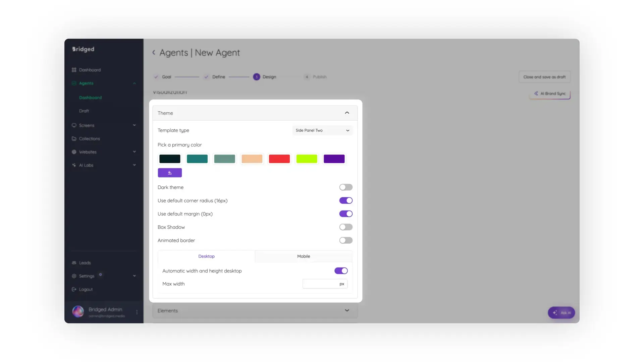Disable the default corner radius toggle
The height and width of the screenshot is (362, 644).
click(x=346, y=200)
